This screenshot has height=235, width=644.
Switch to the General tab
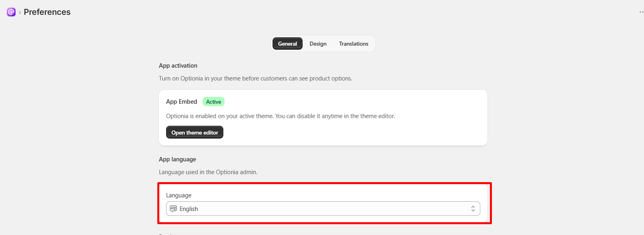pyautogui.click(x=287, y=44)
